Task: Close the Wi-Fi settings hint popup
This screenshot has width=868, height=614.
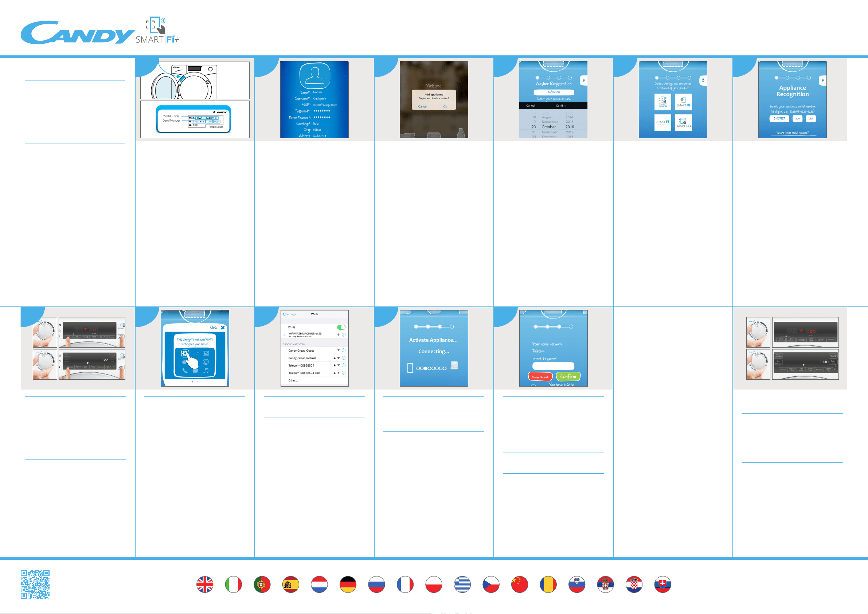Action: pos(218,328)
